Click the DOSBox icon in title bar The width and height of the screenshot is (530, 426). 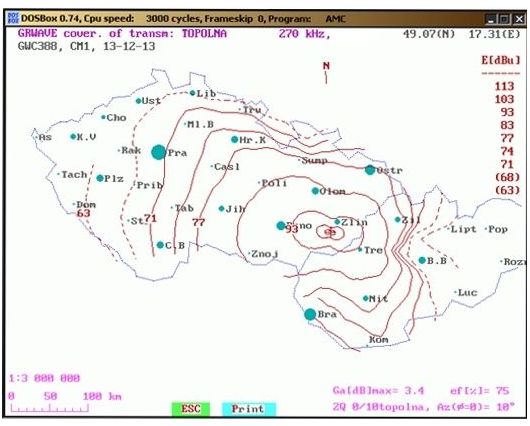[x=13, y=19]
